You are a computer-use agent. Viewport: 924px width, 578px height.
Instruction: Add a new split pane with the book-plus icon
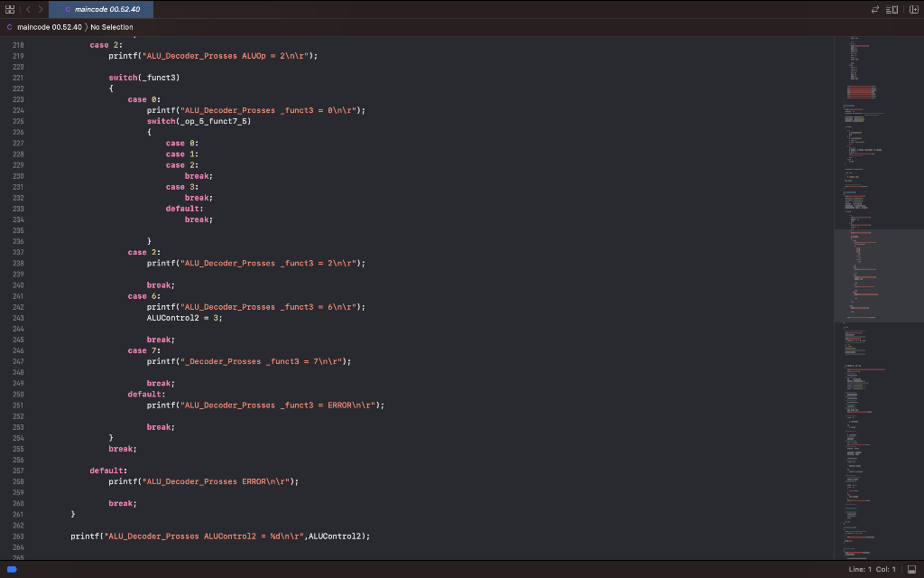tap(914, 9)
